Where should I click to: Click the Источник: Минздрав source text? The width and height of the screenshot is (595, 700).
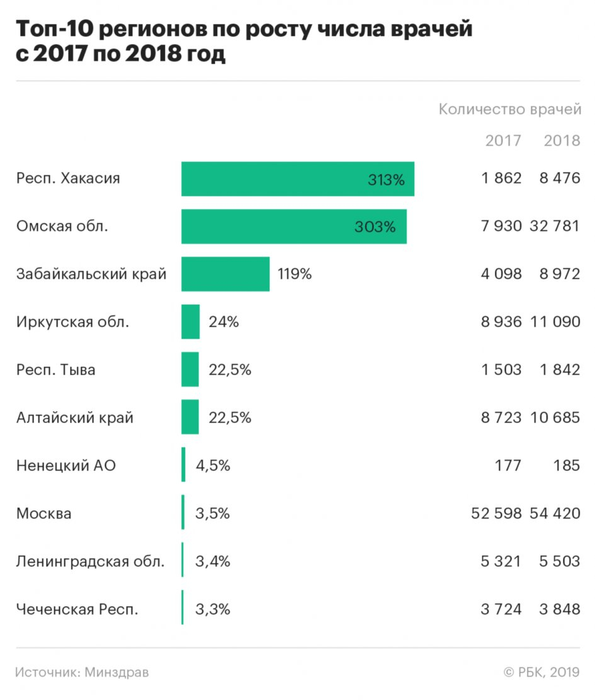tap(82, 672)
